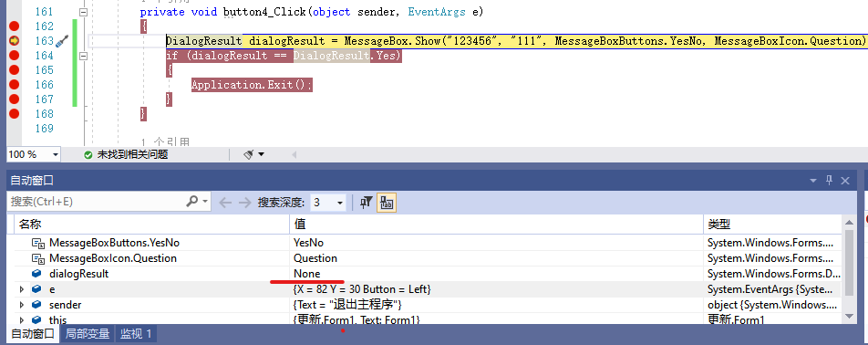This screenshot has height=345, width=868.
Task: Click the current-statement arrow on line 163
Action: click(x=14, y=40)
